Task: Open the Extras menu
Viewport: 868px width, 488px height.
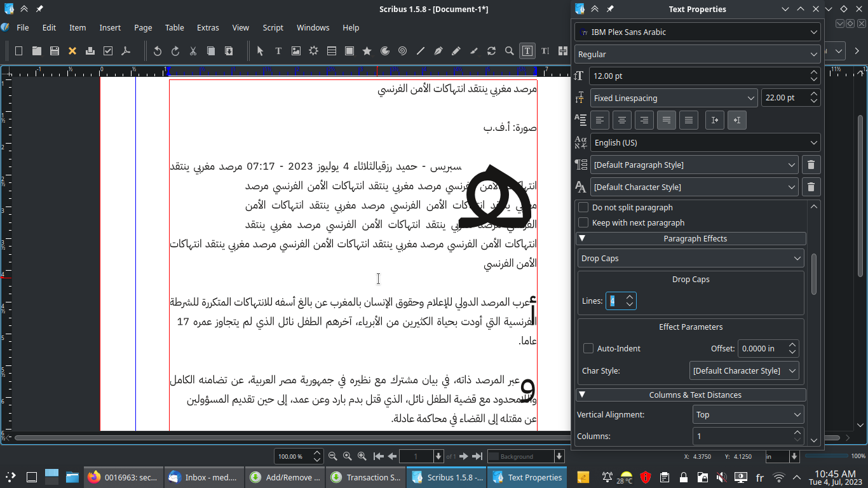Action: tap(208, 28)
